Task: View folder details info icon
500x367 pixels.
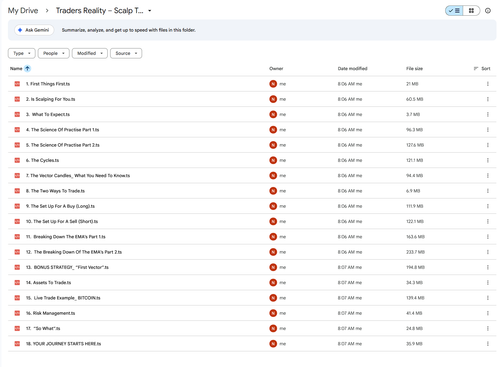Action: [x=488, y=11]
